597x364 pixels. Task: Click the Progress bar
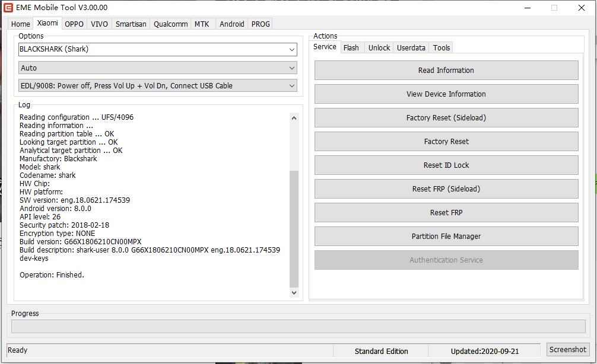point(298,326)
